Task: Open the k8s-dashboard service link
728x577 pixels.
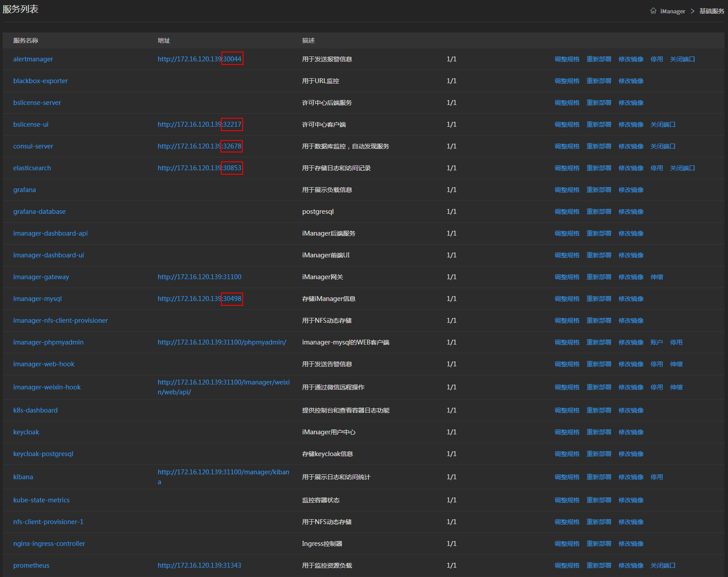Action: click(x=36, y=410)
